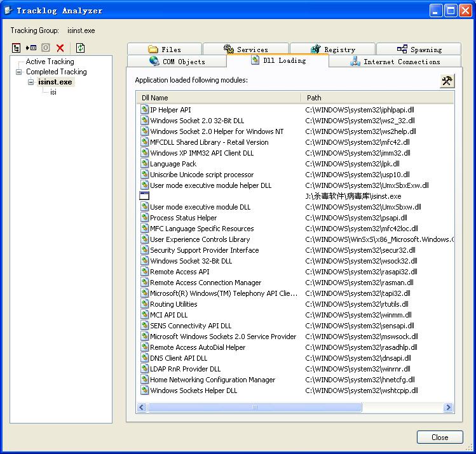Click the green refresh arrows icon

coord(80,48)
